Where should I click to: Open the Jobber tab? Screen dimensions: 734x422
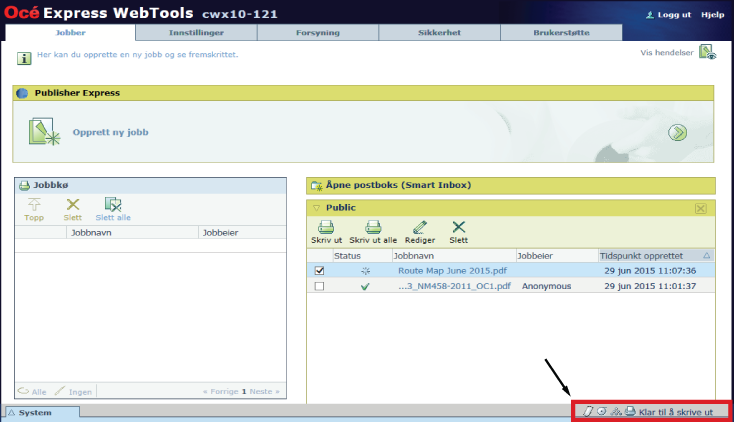(70, 32)
